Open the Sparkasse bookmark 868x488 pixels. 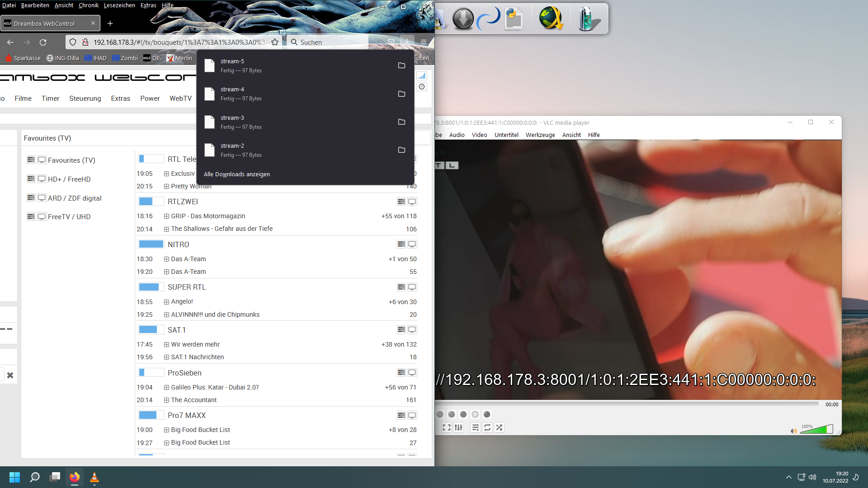(x=23, y=58)
